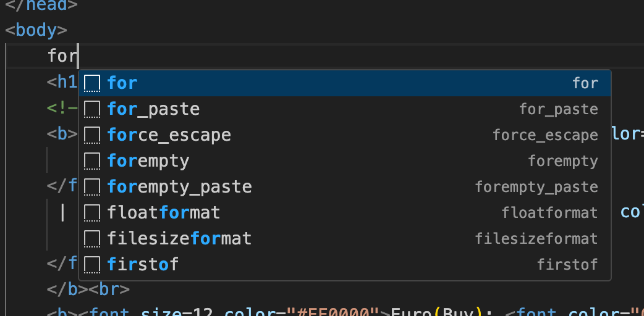Select the 'for_paste' suggestion label

(x=153, y=109)
